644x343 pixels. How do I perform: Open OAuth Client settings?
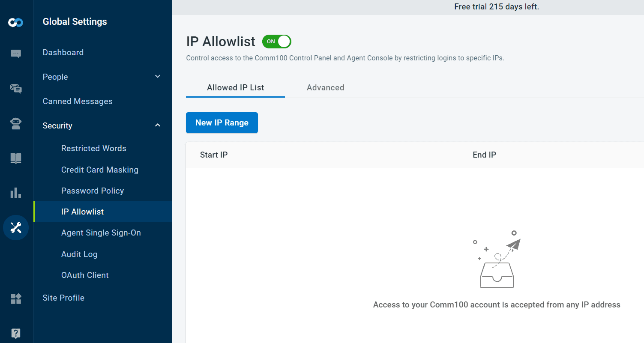85,275
